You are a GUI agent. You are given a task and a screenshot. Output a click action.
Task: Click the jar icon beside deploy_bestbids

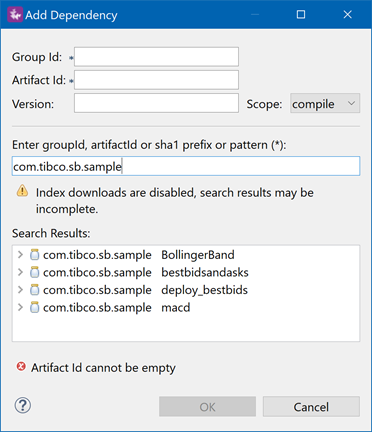(34, 290)
